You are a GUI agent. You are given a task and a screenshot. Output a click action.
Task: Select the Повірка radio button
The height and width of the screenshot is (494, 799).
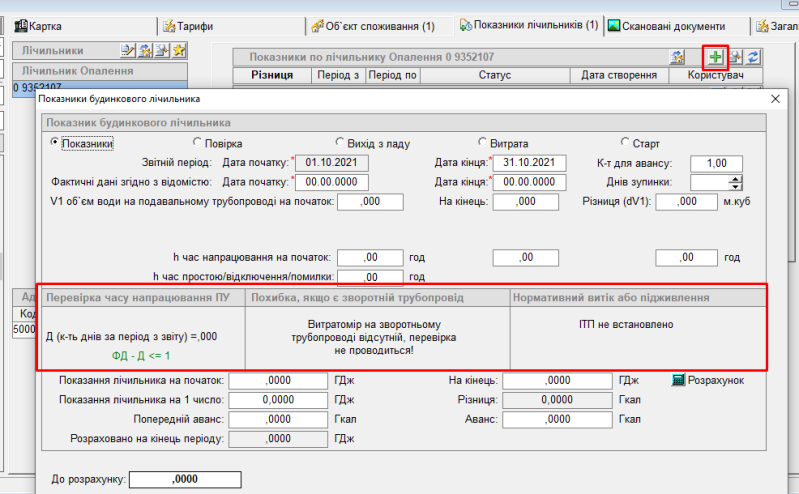198,143
